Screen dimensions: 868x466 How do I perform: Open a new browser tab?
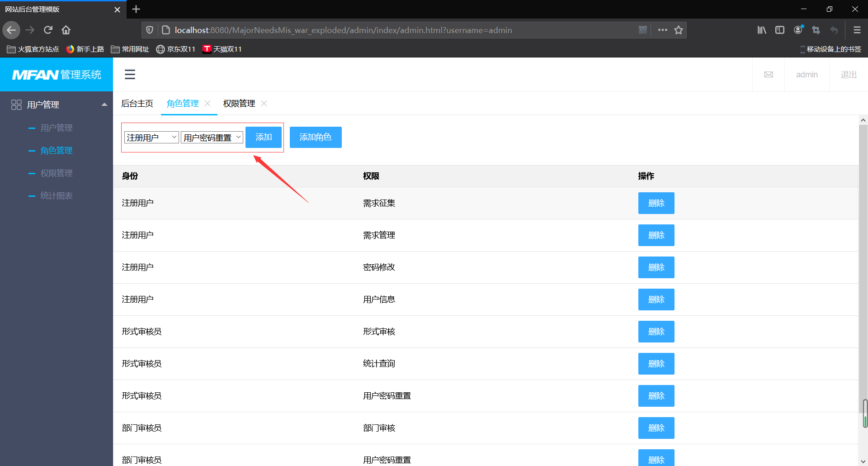(136, 9)
